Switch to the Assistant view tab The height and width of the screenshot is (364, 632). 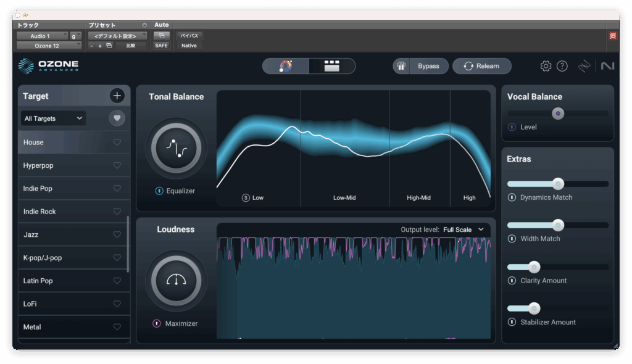click(286, 66)
